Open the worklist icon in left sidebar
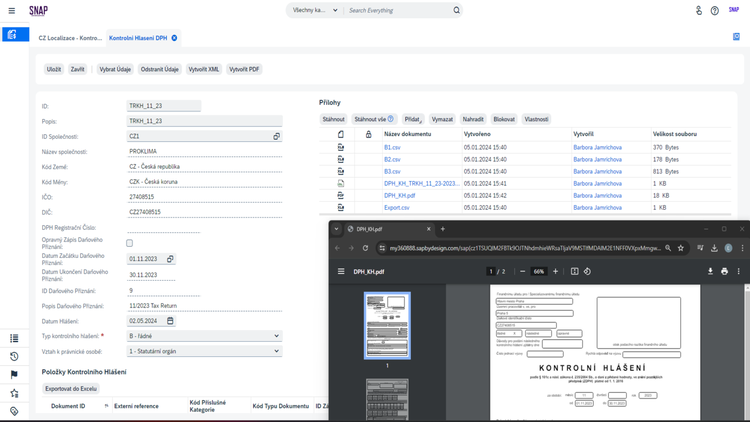Screen dimensions: 750x422 click(x=14, y=338)
